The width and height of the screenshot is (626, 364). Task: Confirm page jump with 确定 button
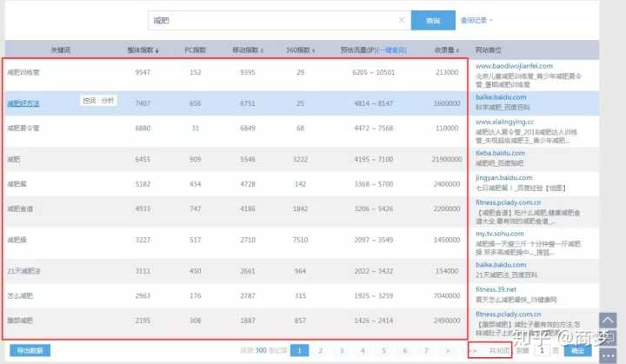click(577, 351)
